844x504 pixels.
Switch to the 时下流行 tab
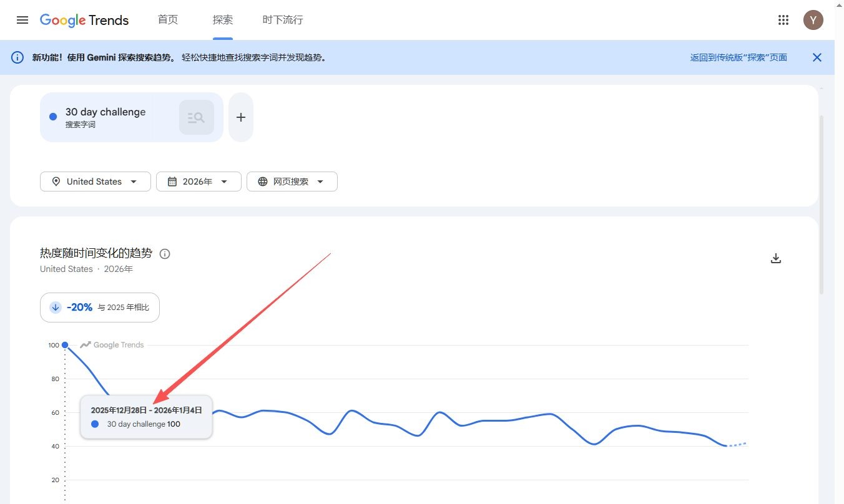pos(283,20)
